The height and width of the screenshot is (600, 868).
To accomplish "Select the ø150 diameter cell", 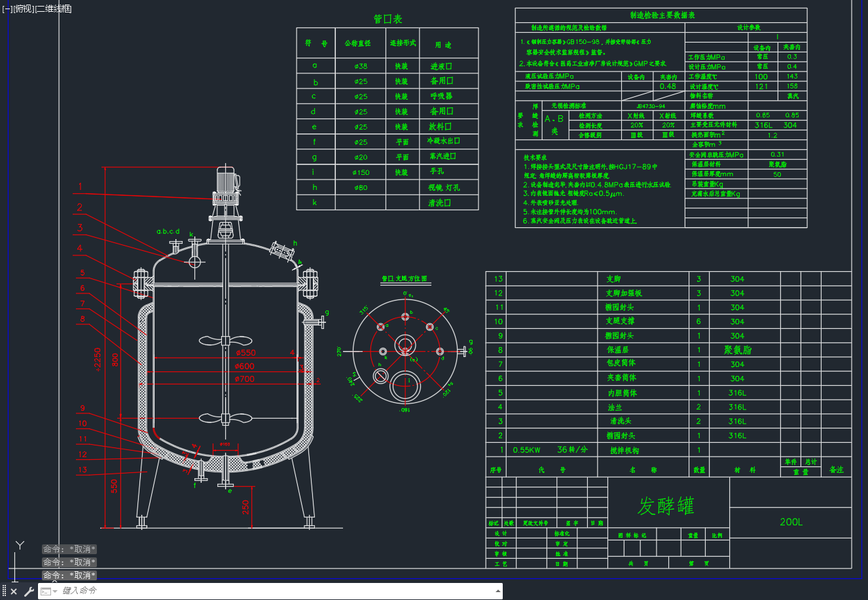I will tap(361, 172).
